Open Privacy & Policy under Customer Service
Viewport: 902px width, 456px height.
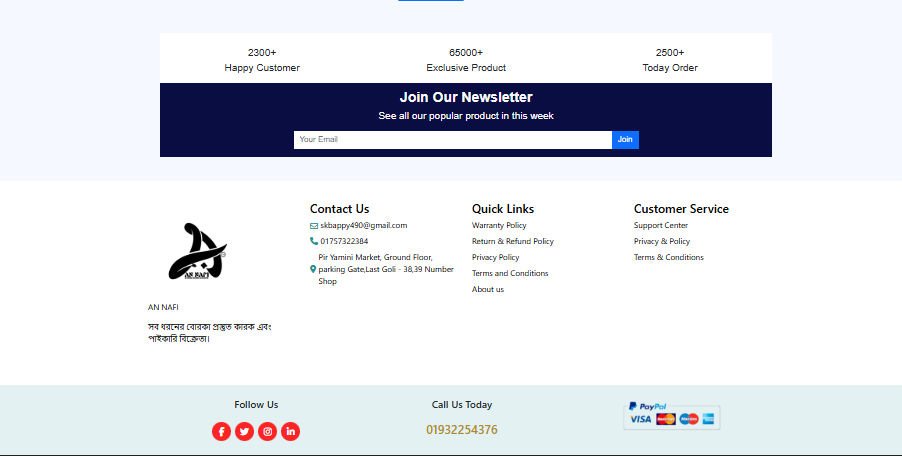click(661, 242)
